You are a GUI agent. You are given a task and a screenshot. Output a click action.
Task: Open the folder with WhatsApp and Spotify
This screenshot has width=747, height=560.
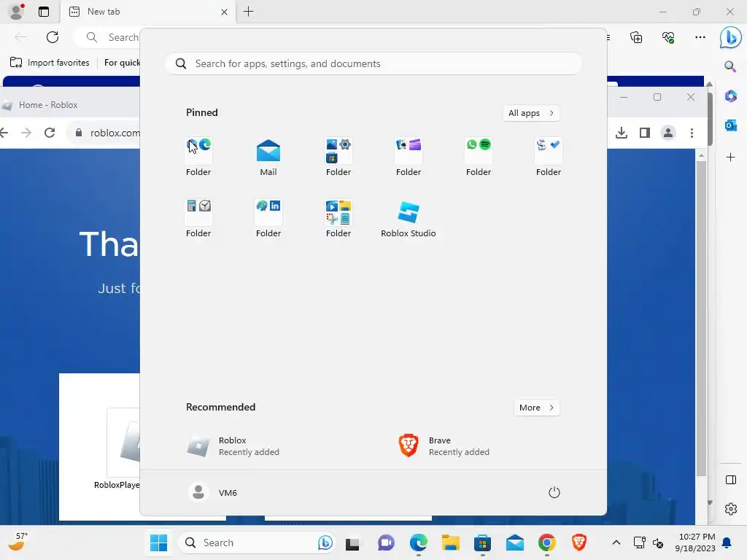479,157
